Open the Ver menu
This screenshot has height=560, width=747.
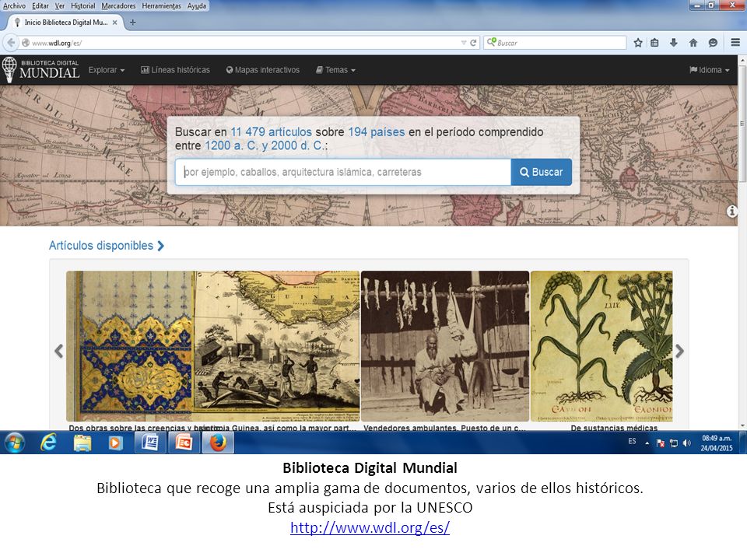[60, 5]
